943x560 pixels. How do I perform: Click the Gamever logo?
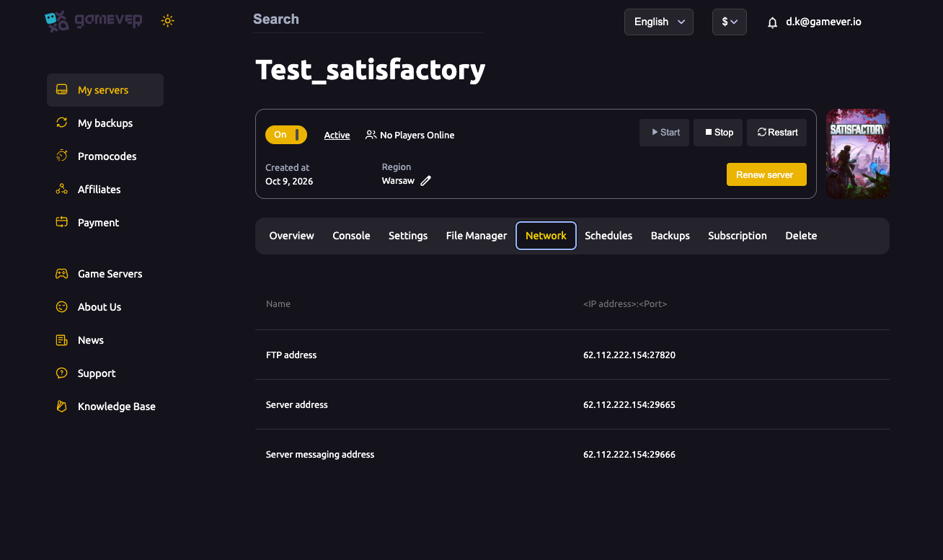coord(94,21)
